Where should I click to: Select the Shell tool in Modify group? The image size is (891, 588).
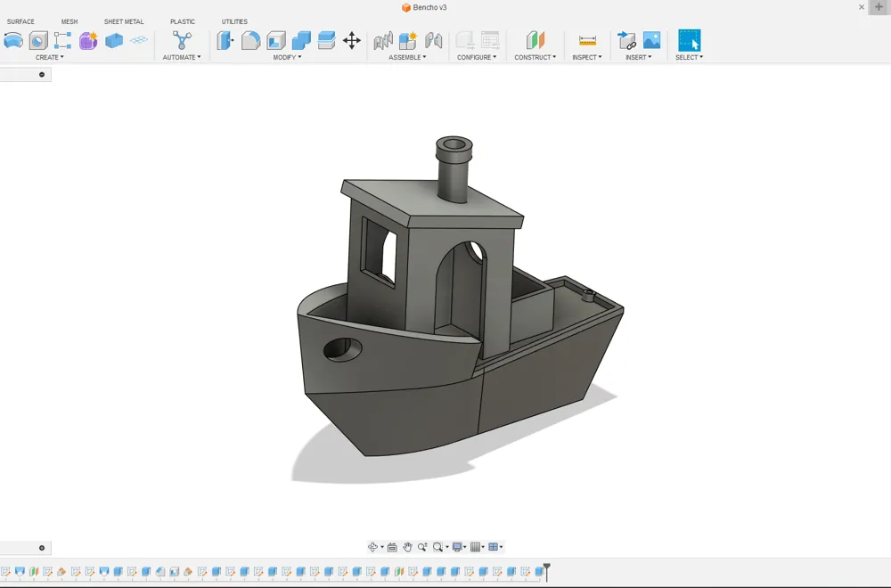point(276,40)
